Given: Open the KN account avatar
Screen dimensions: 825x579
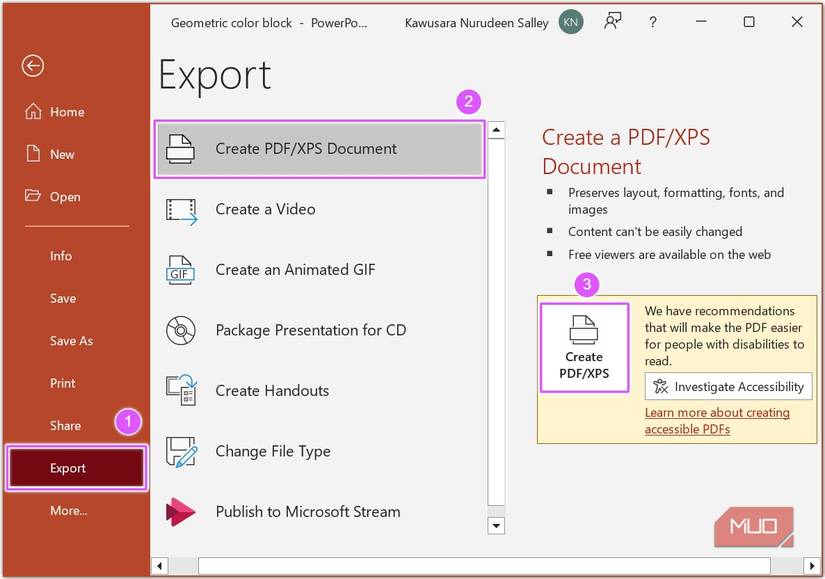Looking at the screenshot, I should click(x=571, y=22).
